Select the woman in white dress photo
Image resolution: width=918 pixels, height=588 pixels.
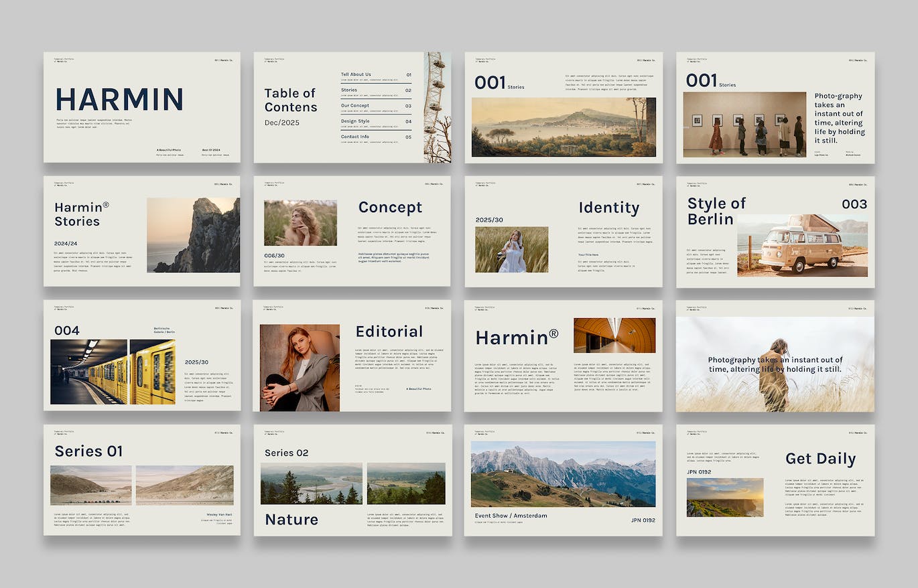coord(511,250)
